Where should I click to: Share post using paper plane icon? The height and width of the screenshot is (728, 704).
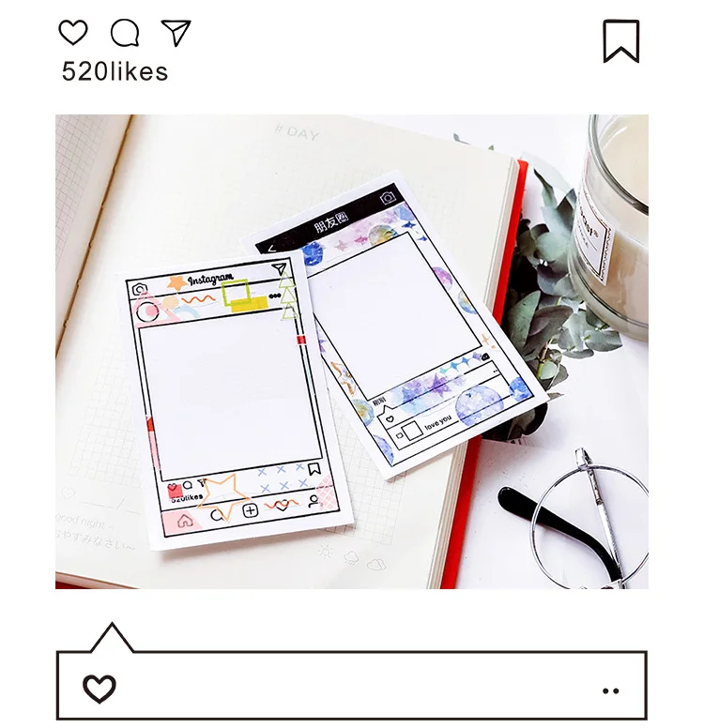[x=176, y=33]
